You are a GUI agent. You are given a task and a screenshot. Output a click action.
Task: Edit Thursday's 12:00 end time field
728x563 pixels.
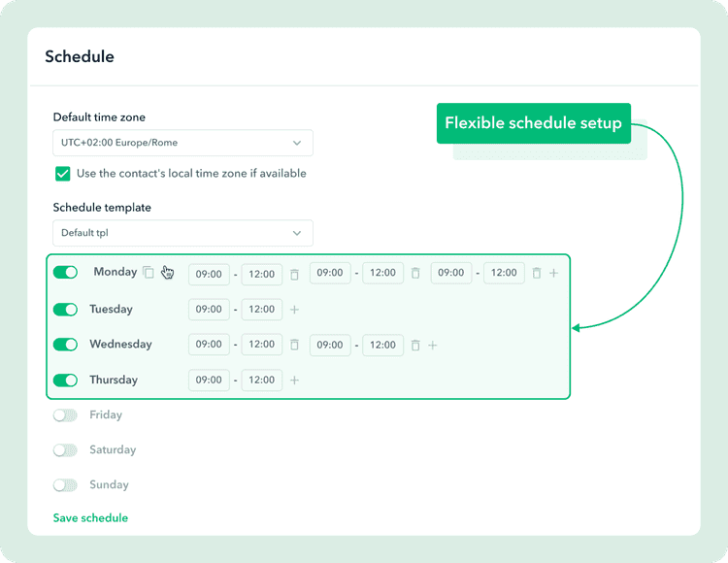point(262,381)
